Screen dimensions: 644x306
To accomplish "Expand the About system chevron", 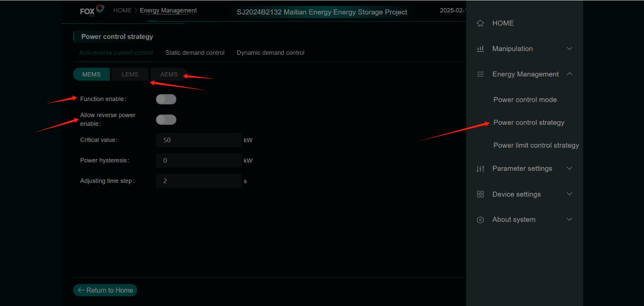I will click(570, 219).
